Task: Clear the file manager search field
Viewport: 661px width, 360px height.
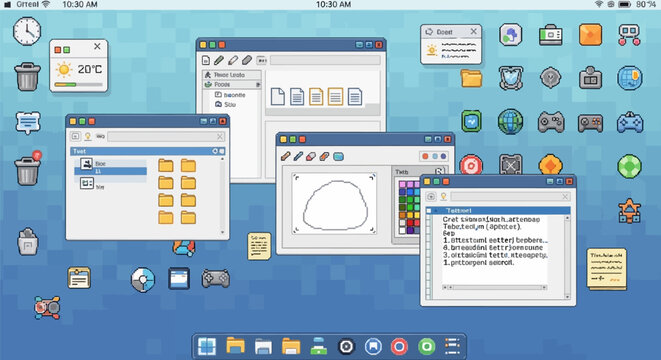Action: click(220, 137)
